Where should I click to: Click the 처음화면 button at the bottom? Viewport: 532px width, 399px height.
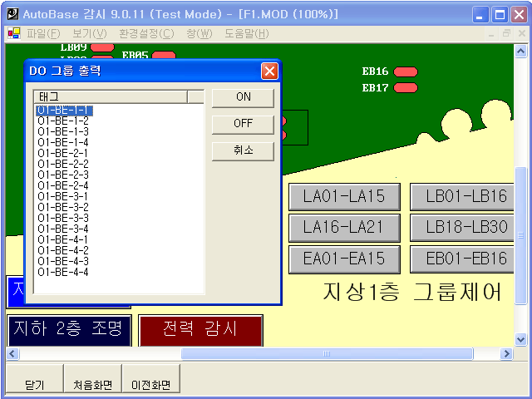pyautogui.click(x=92, y=385)
